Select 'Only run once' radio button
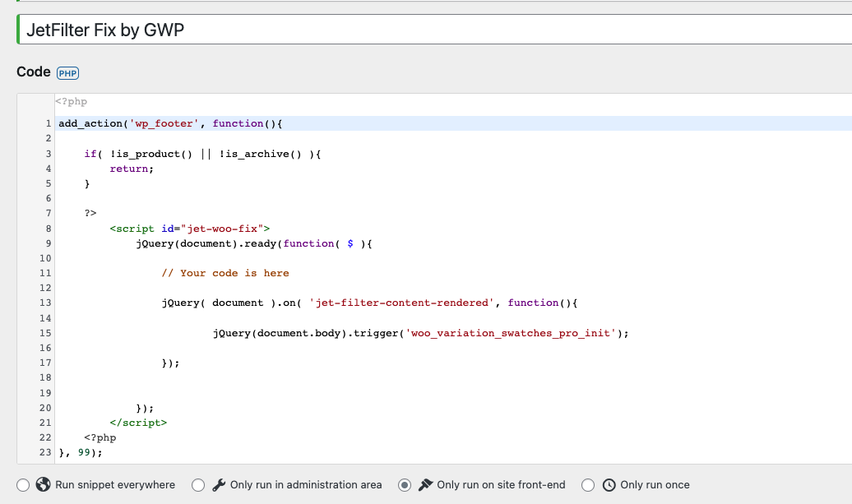The image size is (852, 504). coord(588,485)
